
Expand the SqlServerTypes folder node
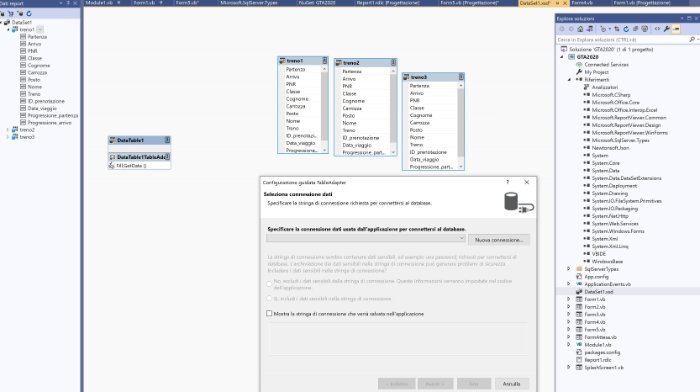pyautogui.click(x=569, y=269)
